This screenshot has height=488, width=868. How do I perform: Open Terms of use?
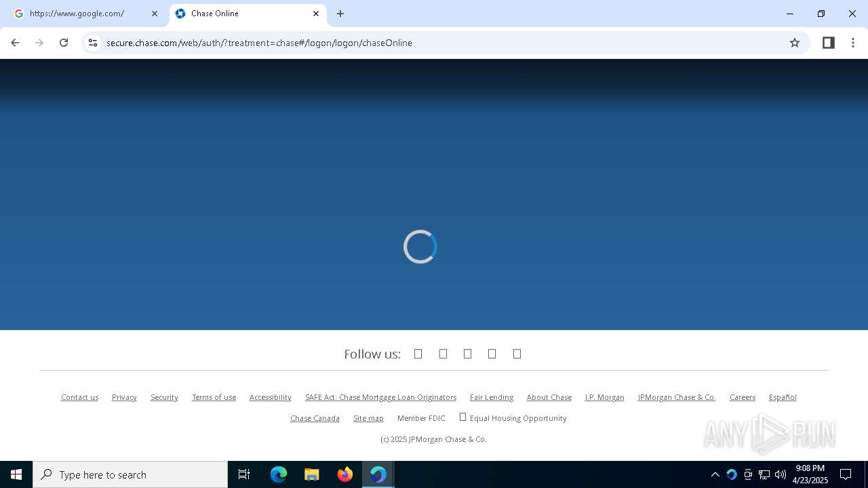[214, 397]
